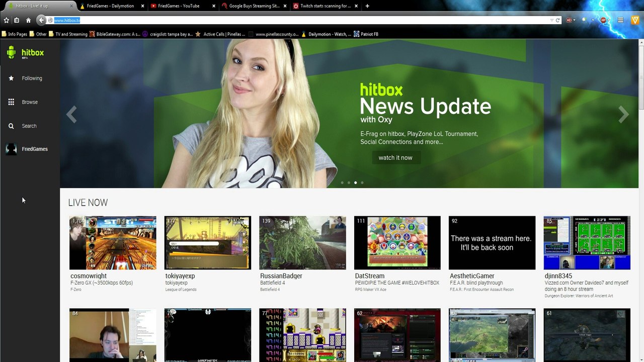This screenshot has width=644, height=362.
Task: Open the TV and Streaming bookmark folder
Action: 68,34
